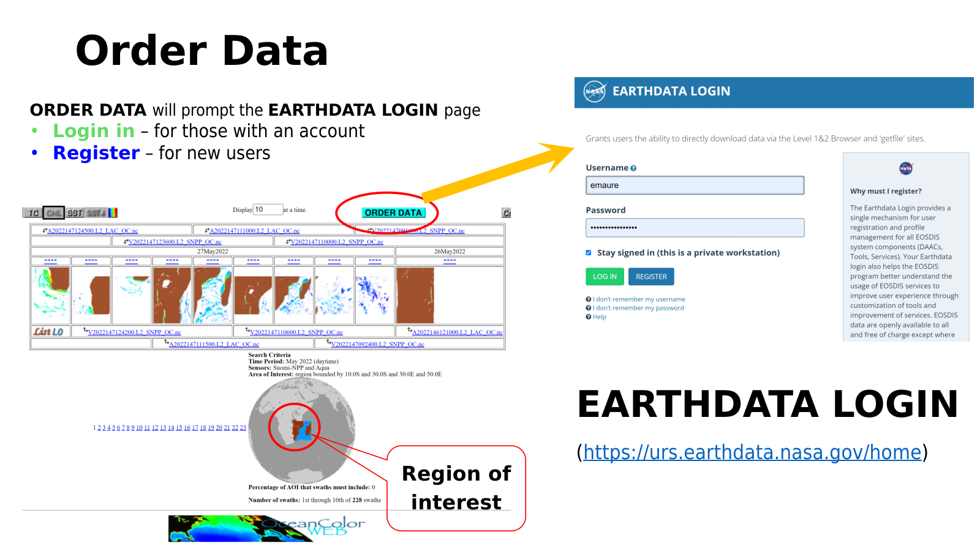Click the ORDER DATA button
The height and width of the screenshot is (551, 980).
pos(393,212)
